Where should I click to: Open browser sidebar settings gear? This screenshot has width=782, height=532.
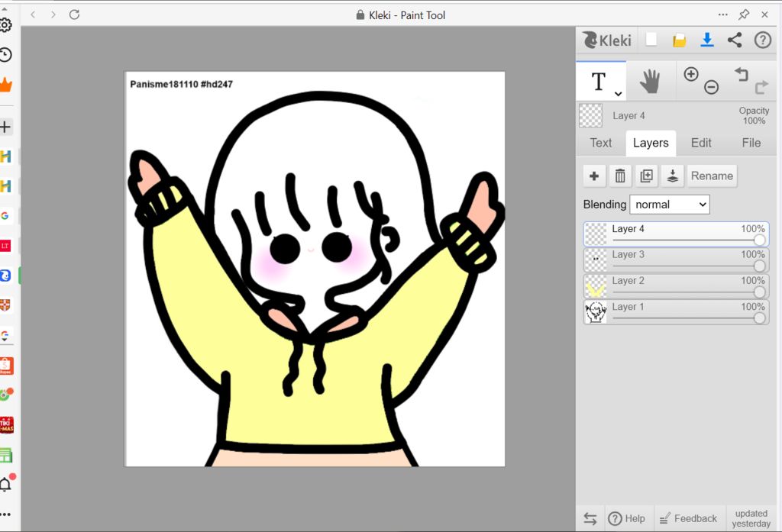point(5,24)
